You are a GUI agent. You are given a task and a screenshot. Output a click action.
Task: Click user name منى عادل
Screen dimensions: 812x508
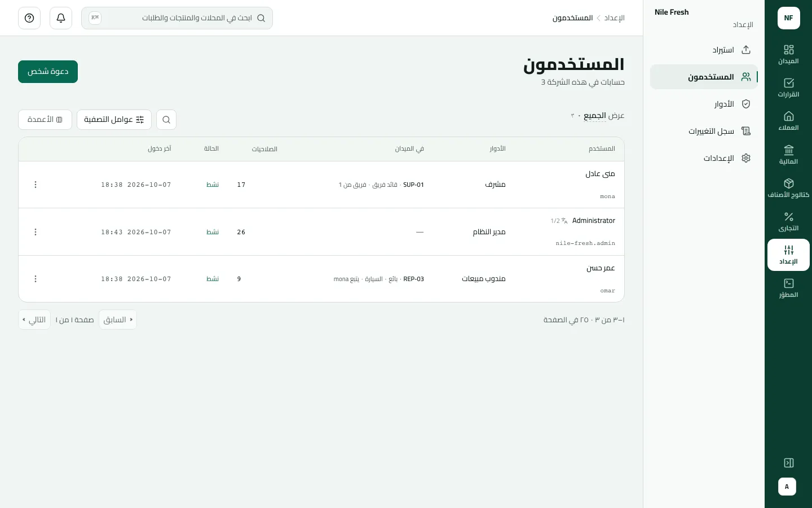[600, 174]
